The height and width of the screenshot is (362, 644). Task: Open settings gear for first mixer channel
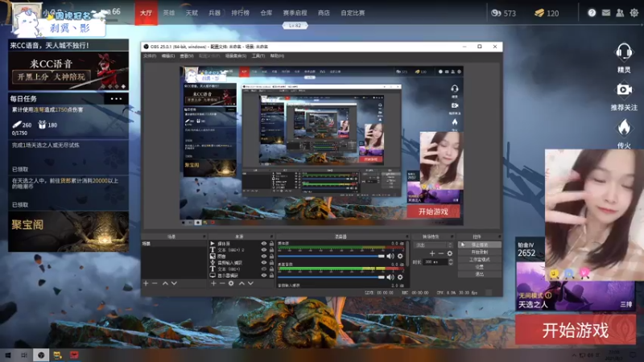[x=400, y=256]
